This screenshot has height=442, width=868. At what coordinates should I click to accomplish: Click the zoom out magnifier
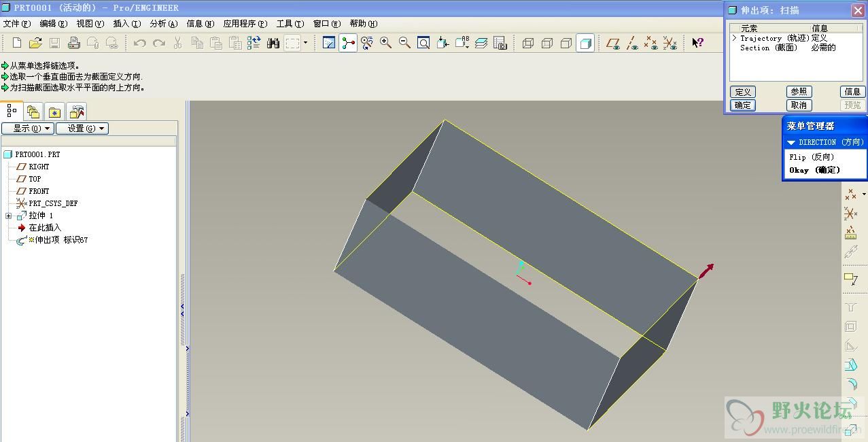(x=404, y=43)
